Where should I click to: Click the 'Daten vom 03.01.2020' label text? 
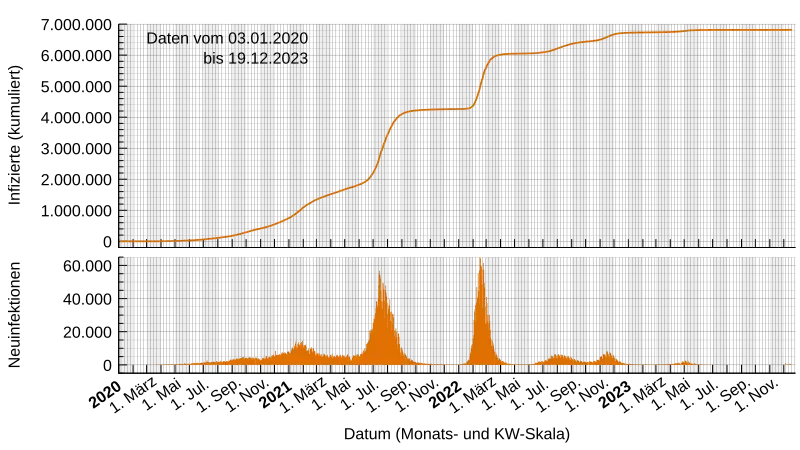(x=228, y=38)
